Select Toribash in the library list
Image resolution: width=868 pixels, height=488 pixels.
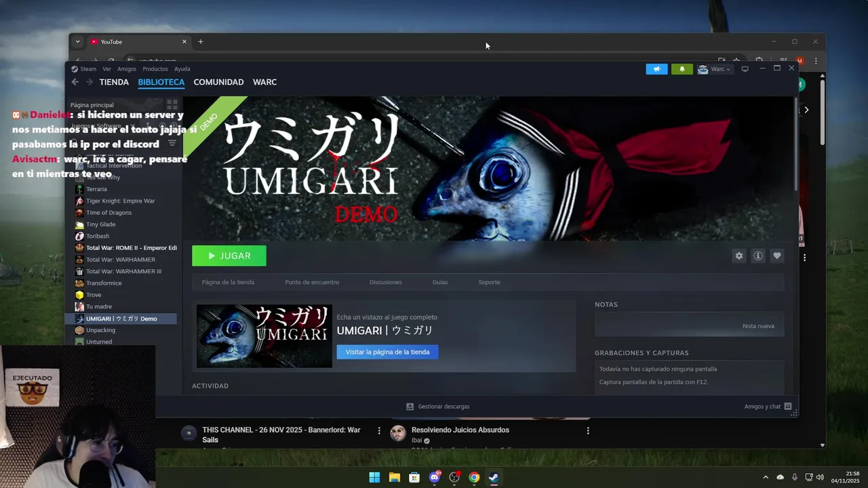click(x=98, y=236)
